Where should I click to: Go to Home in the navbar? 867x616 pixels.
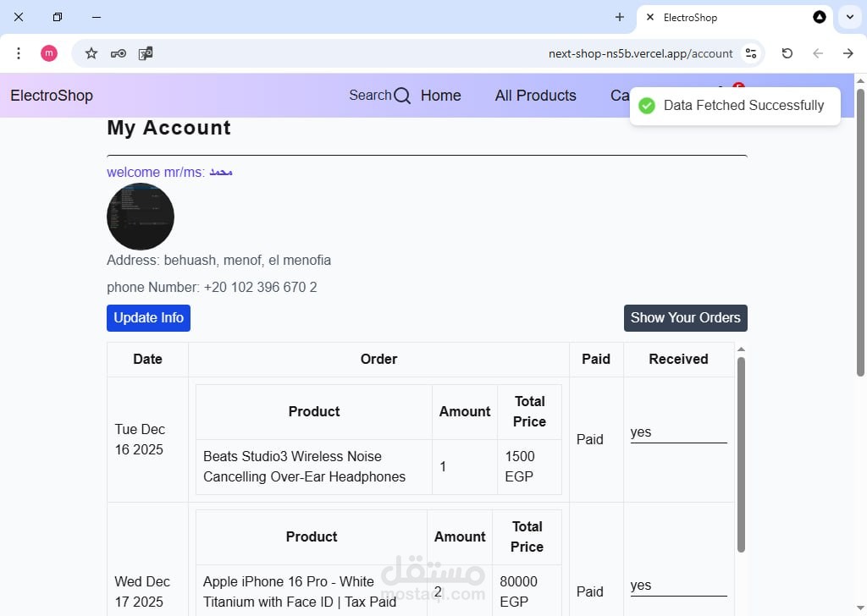click(440, 96)
